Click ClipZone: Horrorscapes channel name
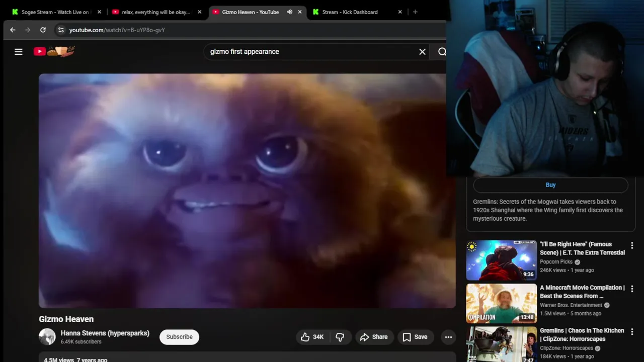644x362 pixels. click(x=567, y=348)
